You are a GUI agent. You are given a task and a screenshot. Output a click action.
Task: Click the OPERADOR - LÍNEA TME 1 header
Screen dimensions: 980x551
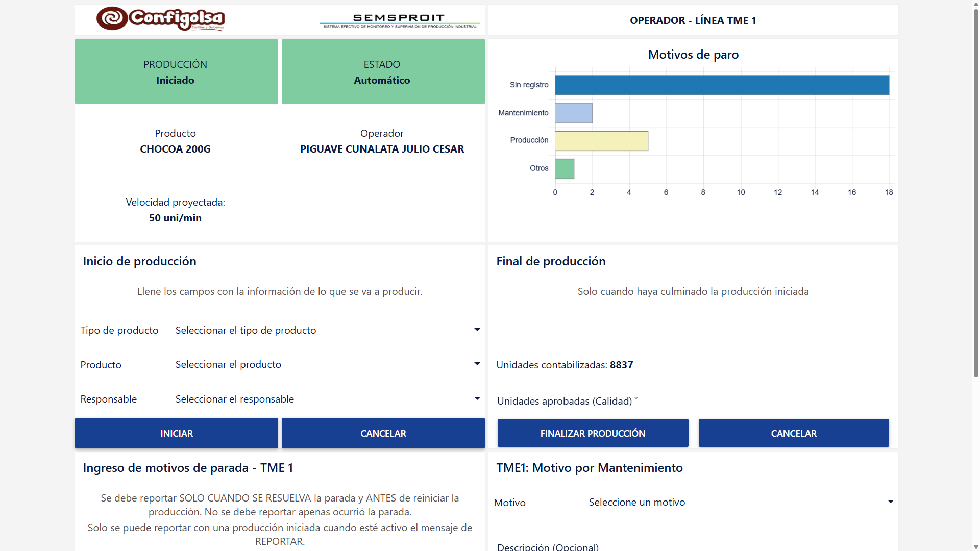click(693, 20)
